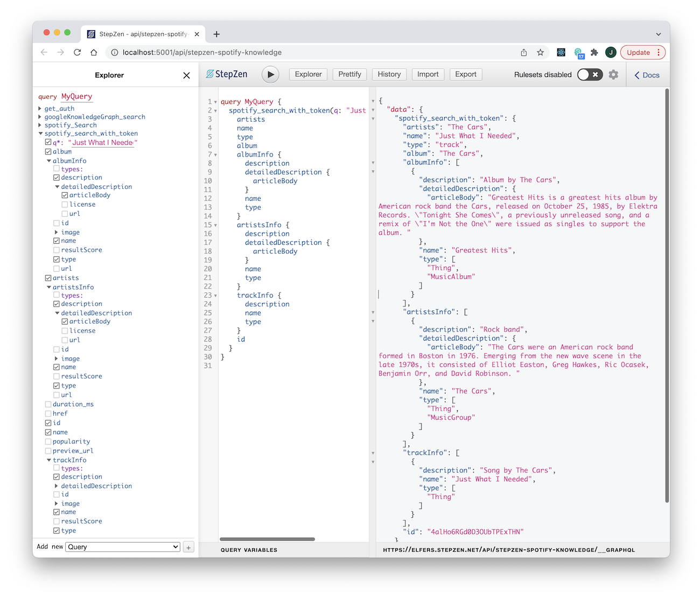Click the MyQuery name in Explorer
Image resolution: width=700 pixels, height=599 pixels.
point(76,96)
